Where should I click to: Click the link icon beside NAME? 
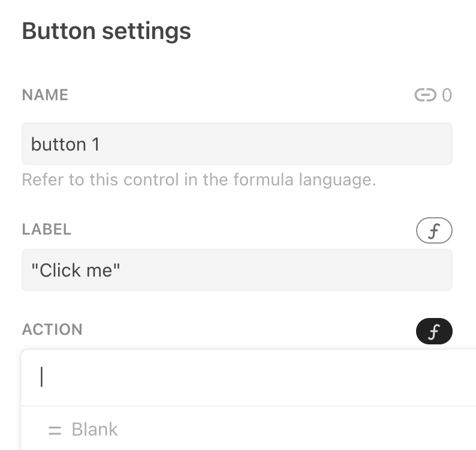coord(425,95)
